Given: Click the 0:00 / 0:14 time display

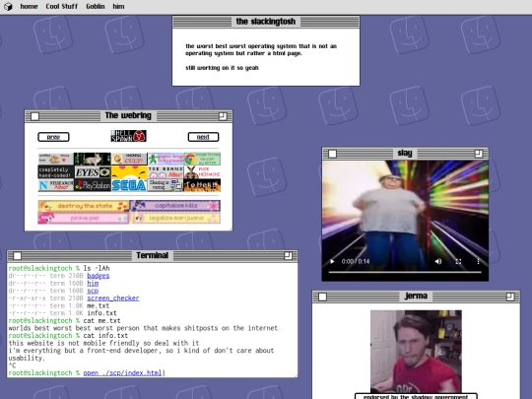Looking at the screenshot, I should click(x=356, y=261).
